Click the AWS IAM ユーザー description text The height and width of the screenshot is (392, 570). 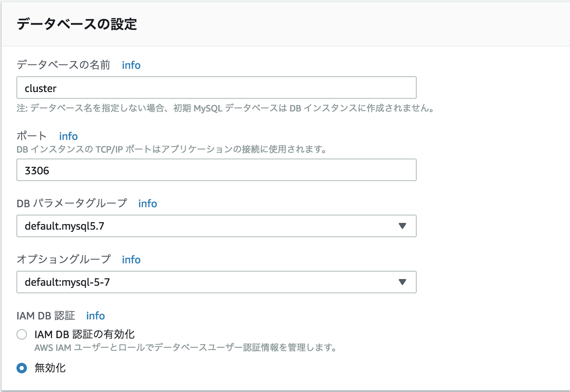click(185, 348)
